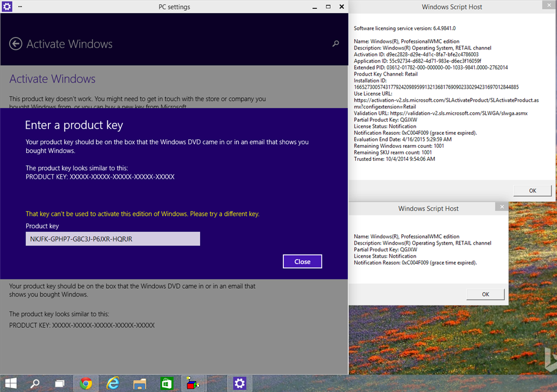Image resolution: width=557 pixels, height=392 pixels.
Task: Switch to Google Chrome on the taskbar
Action: click(x=85, y=383)
